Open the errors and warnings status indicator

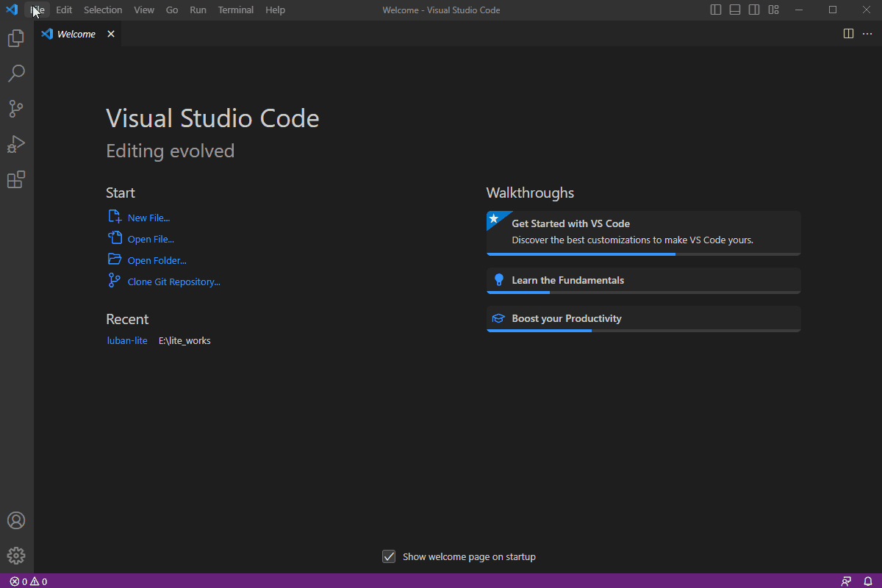[x=28, y=581]
